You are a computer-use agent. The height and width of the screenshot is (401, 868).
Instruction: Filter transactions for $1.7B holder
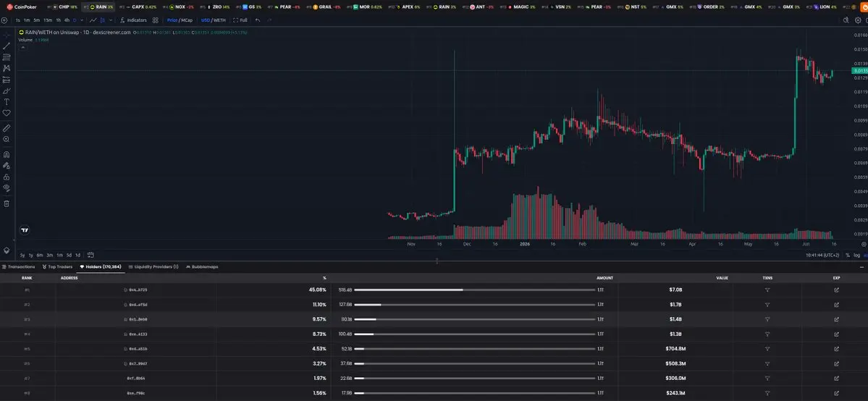tap(767, 305)
